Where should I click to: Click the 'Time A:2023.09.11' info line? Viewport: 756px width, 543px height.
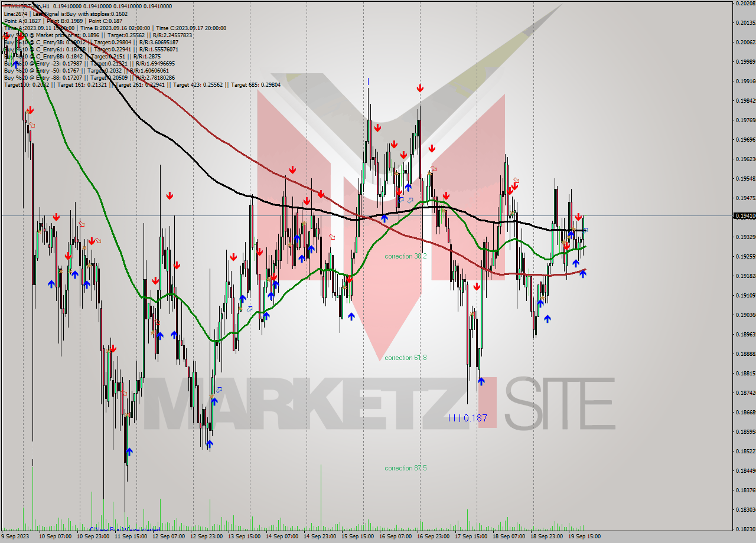[x=115, y=28]
